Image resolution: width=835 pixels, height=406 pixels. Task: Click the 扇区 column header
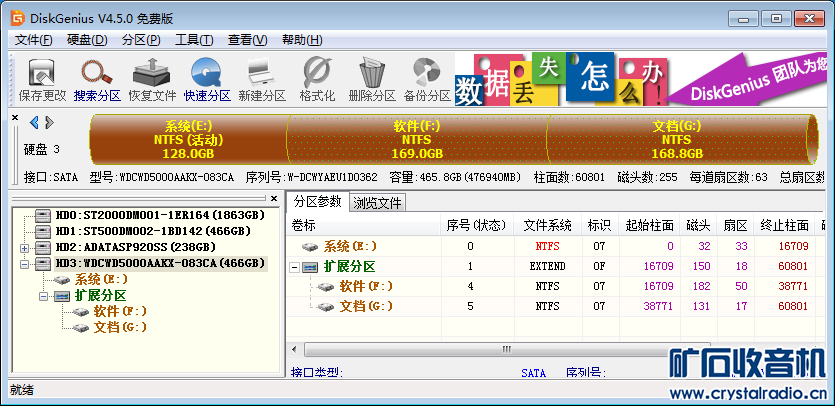pos(735,225)
